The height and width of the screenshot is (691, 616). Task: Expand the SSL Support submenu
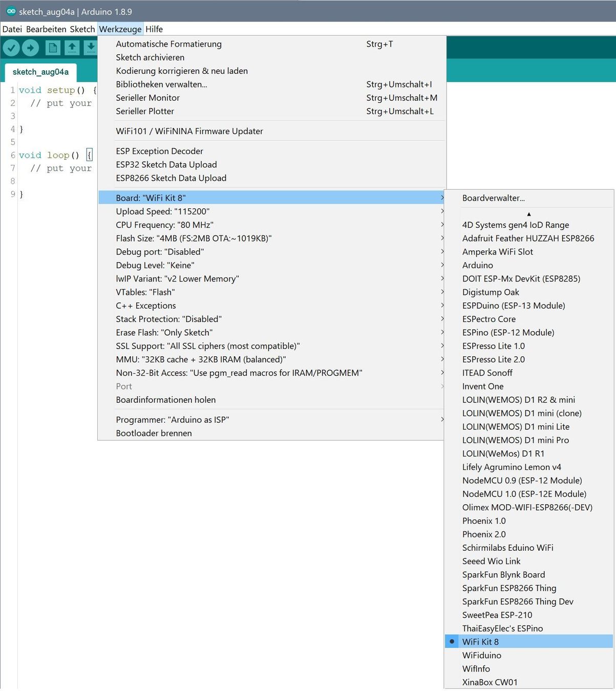(x=271, y=346)
